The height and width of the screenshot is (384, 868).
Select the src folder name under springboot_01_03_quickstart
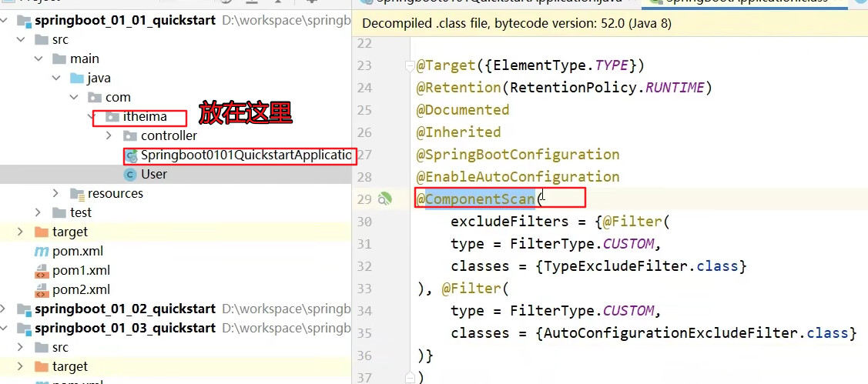pos(60,348)
